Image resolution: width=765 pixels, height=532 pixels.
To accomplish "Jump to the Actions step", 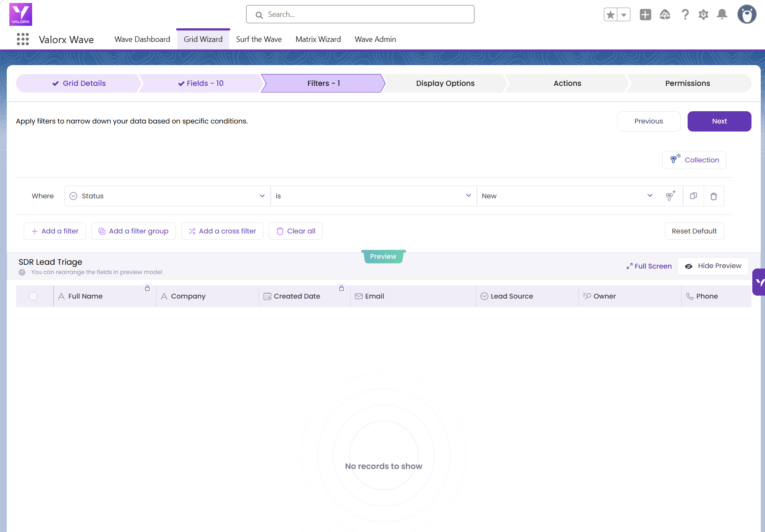I will coord(567,83).
